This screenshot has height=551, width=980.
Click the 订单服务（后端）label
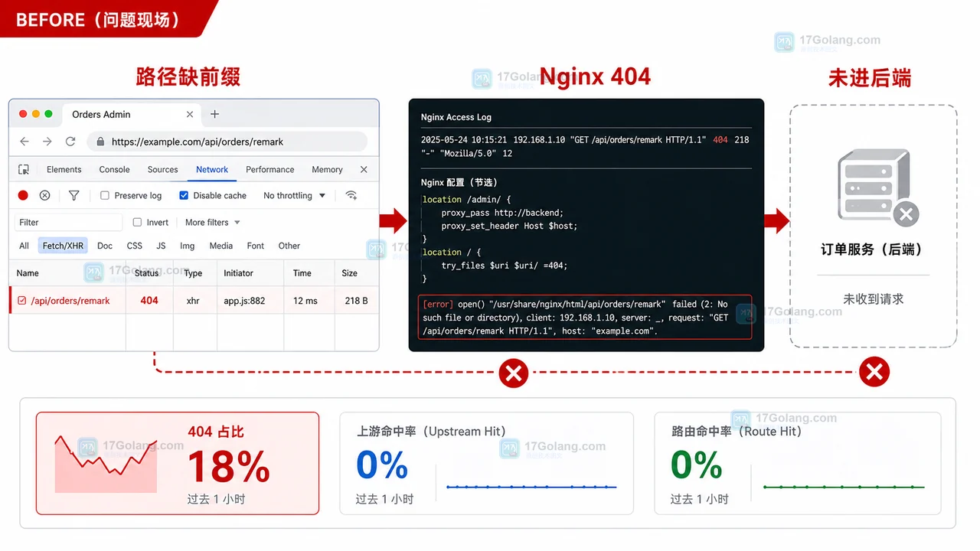[872, 249]
